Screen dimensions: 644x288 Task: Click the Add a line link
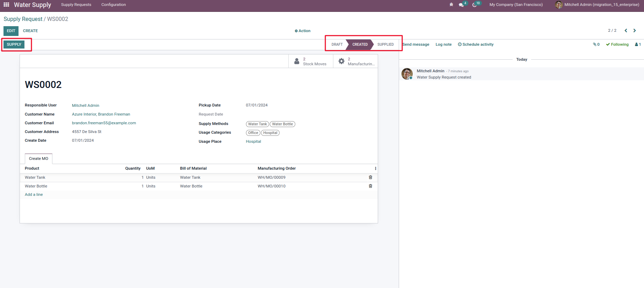click(34, 194)
